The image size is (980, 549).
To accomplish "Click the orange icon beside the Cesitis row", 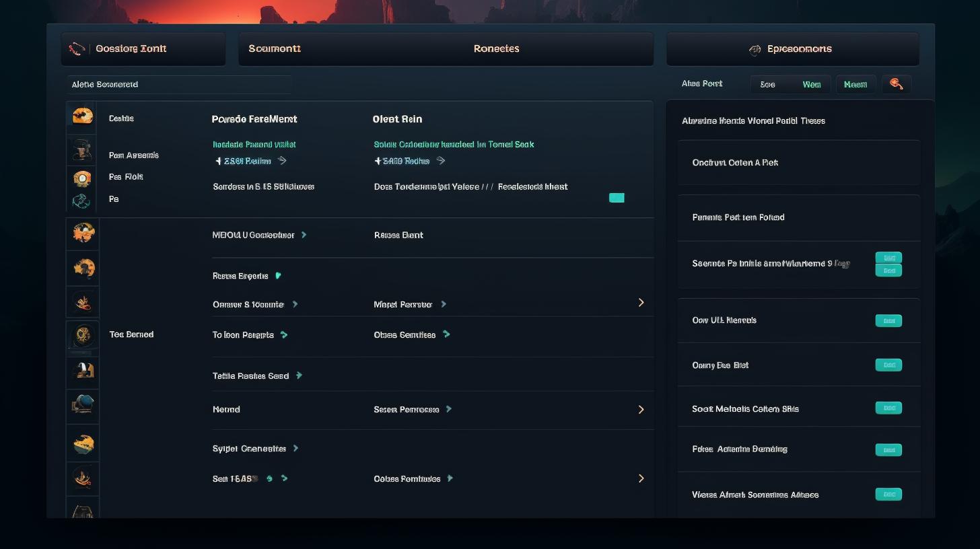I will click(x=82, y=116).
